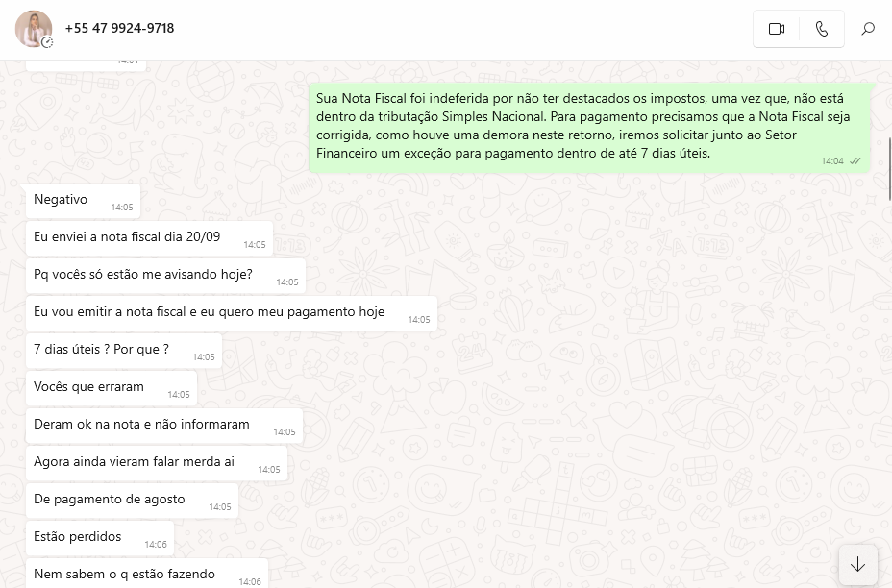This screenshot has width=892, height=588.
Task: Start a video call with the contact
Action: 776,29
